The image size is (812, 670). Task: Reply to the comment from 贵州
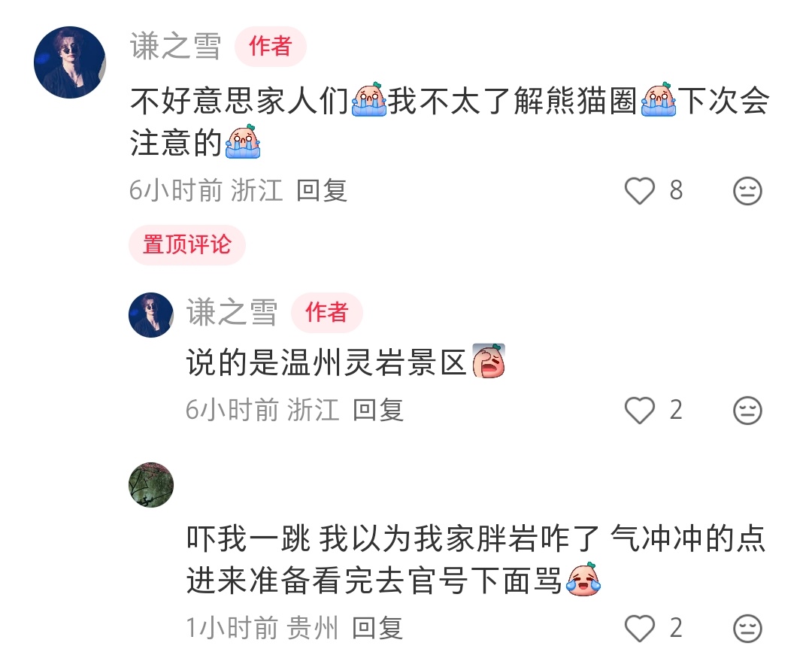pyautogui.click(x=377, y=628)
